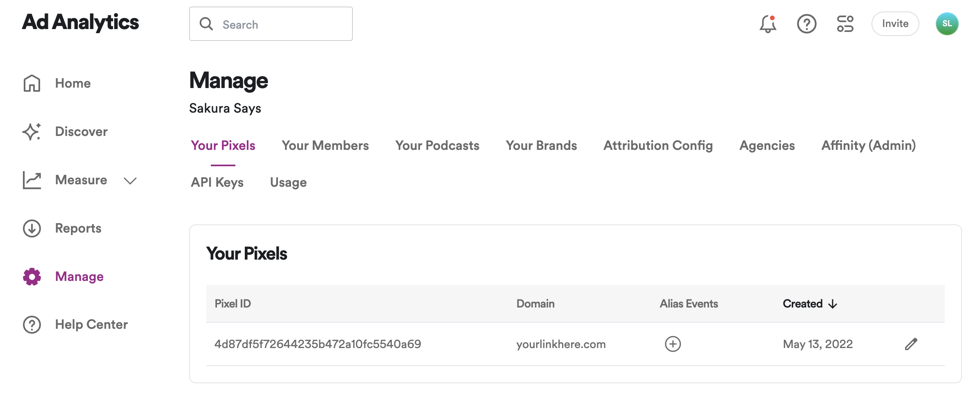
Task: Open the Usage tab
Action: 288,182
